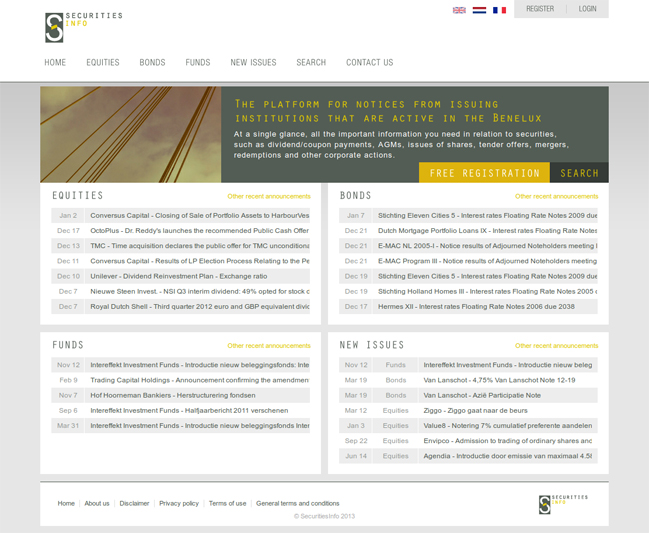Open Hermes XII interest rates row
649x533 pixels.
[x=468, y=307]
